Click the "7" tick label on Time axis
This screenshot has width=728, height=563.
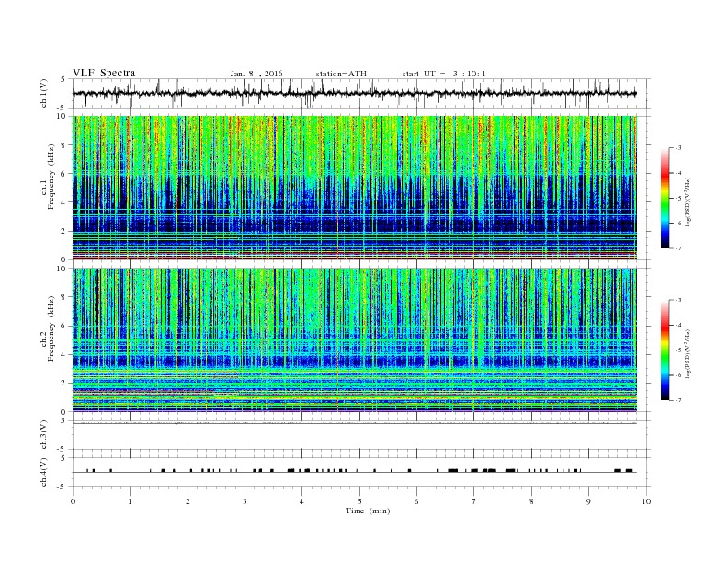point(474,501)
